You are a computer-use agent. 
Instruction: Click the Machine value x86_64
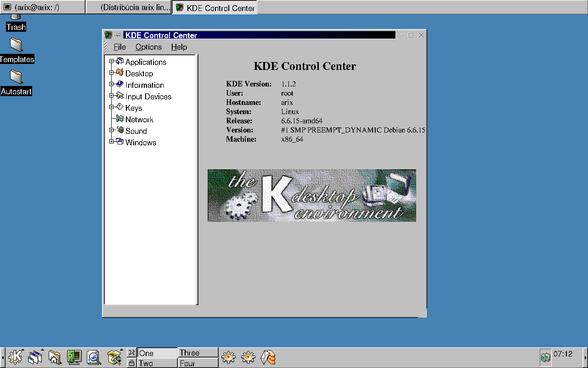pyautogui.click(x=292, y=139)
